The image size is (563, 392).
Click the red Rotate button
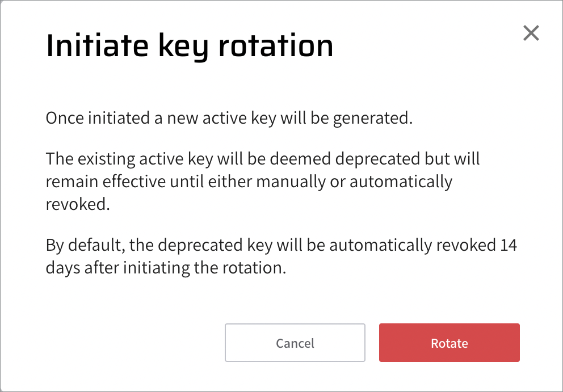point(449,343)
